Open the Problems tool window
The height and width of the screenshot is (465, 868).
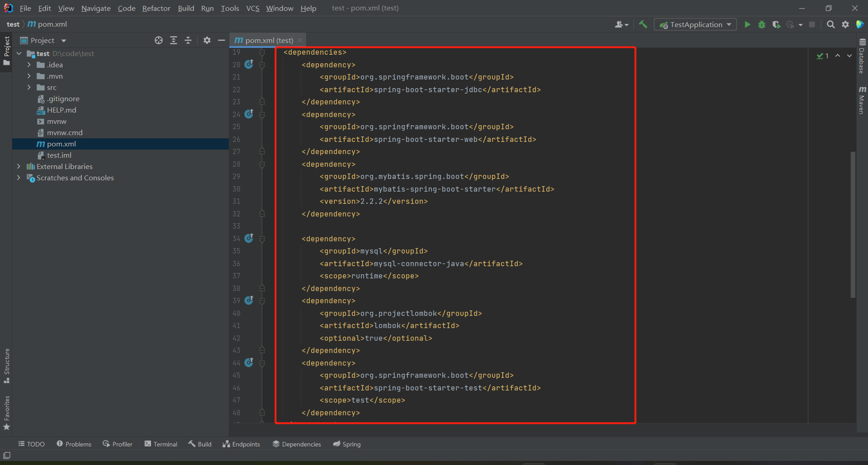pos(74,444)
